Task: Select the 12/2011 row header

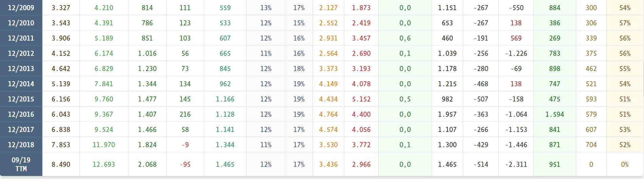Action: point(21,38)
